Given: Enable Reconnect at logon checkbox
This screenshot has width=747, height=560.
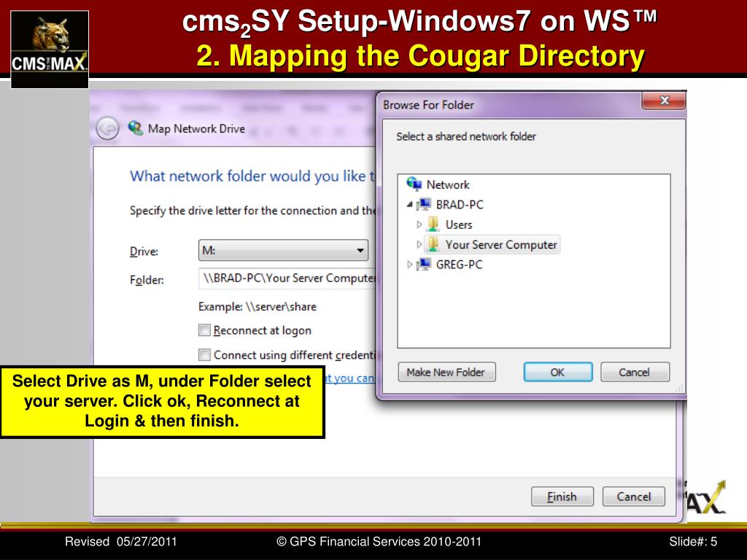Looking at the screenshot, I should click(x=204, y=330).
